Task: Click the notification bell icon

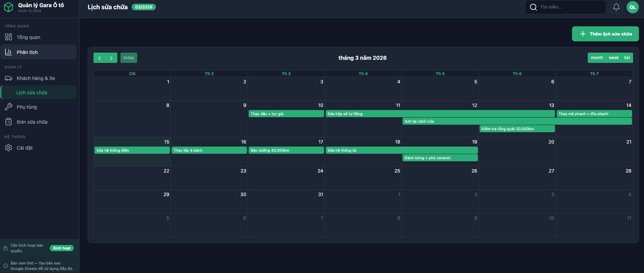Action: coord(616,7)
